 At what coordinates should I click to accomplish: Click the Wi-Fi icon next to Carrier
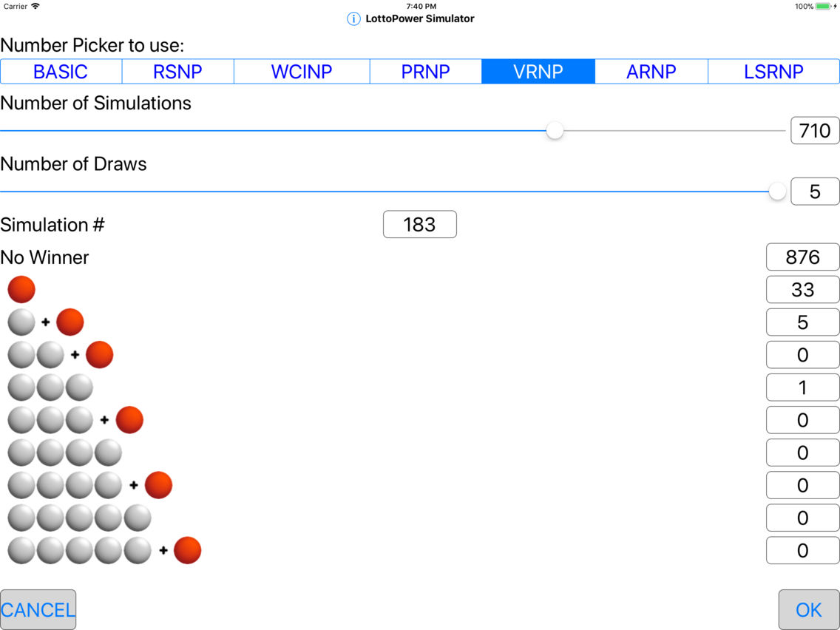coord(35,7)
